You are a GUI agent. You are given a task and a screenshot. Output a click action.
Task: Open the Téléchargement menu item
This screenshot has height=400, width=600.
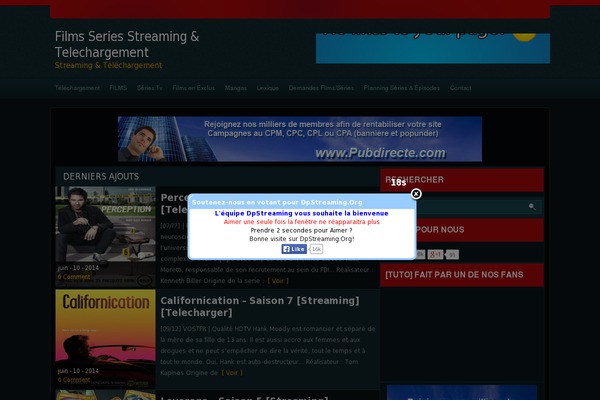pyautogui.click(x=77, y=88)
